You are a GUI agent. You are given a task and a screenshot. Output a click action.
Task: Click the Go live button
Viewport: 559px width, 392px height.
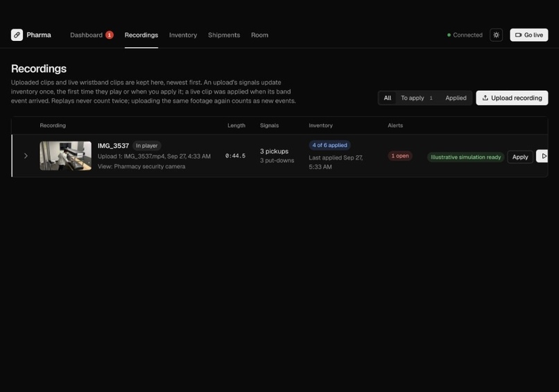528,35
